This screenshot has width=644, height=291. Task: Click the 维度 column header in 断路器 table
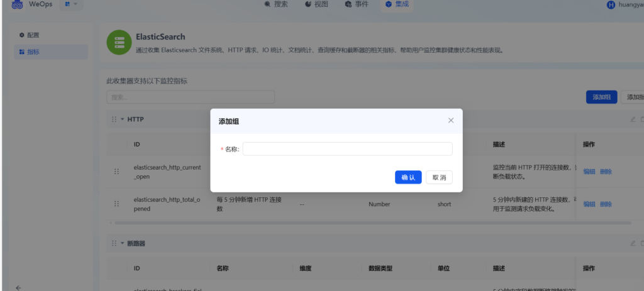coord(306,268)
